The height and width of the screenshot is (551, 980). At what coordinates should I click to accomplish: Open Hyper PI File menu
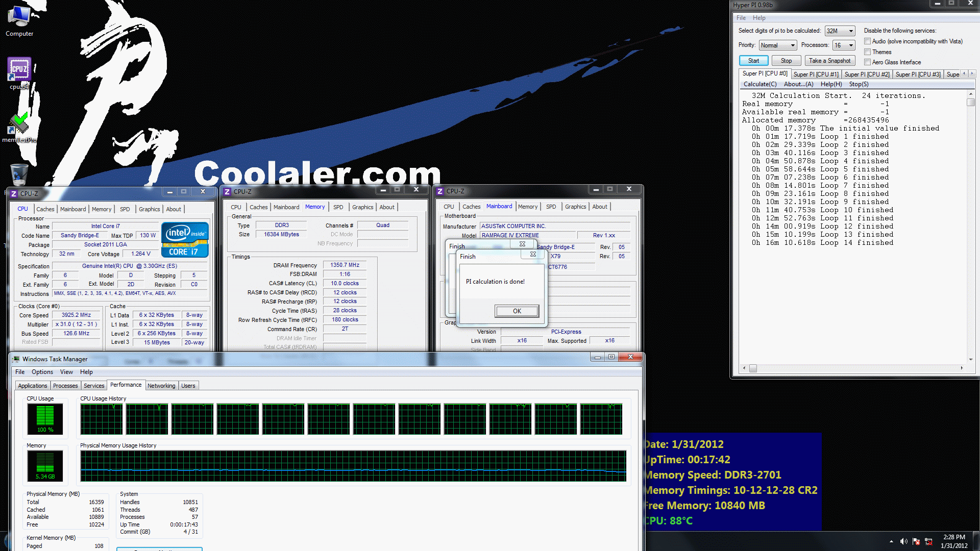pyautogui.click(x=741, y=18)
